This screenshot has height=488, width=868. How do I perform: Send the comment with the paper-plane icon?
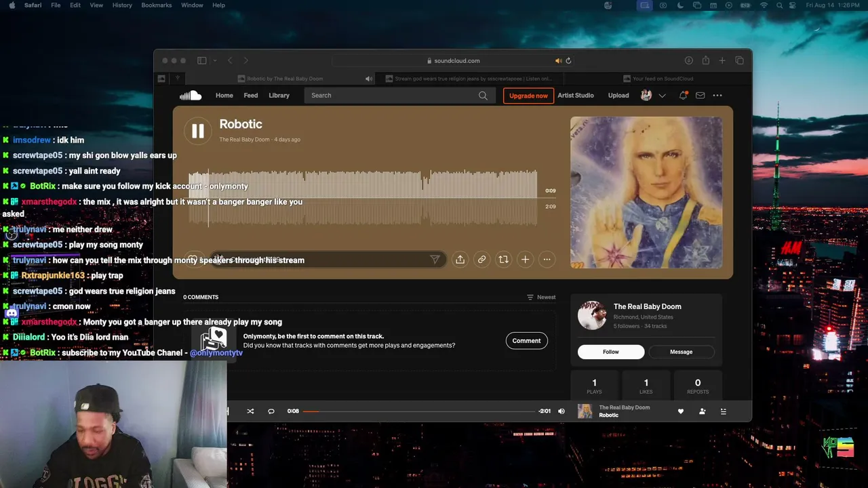click(x=435, y=260)
